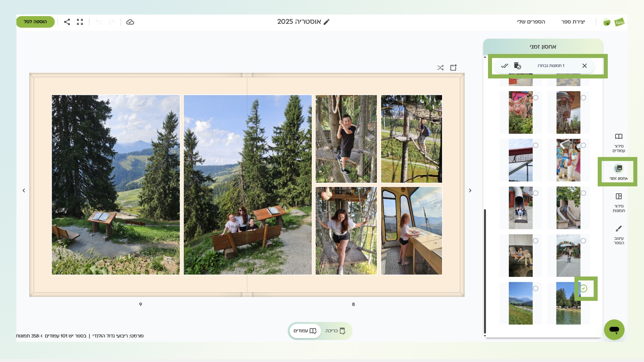
Task: Click the cloud save status icon
Action: coord(130,22)
